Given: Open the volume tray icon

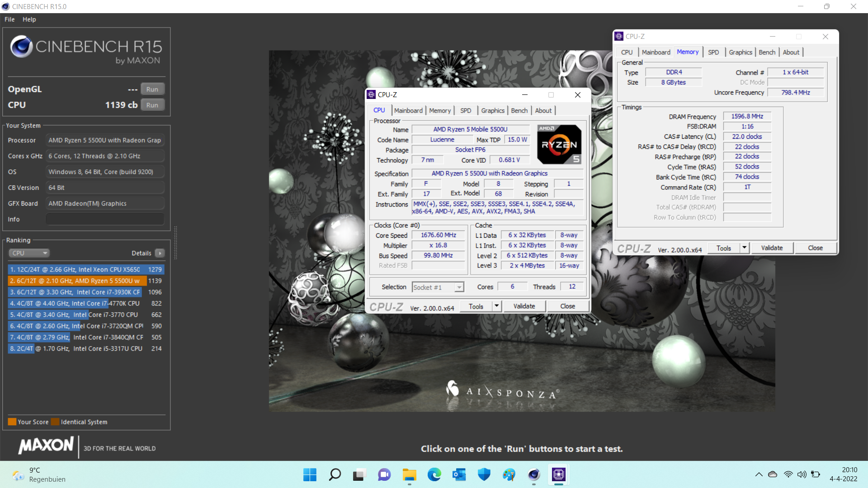Looking at the screenshot, I should coord(802,474).
